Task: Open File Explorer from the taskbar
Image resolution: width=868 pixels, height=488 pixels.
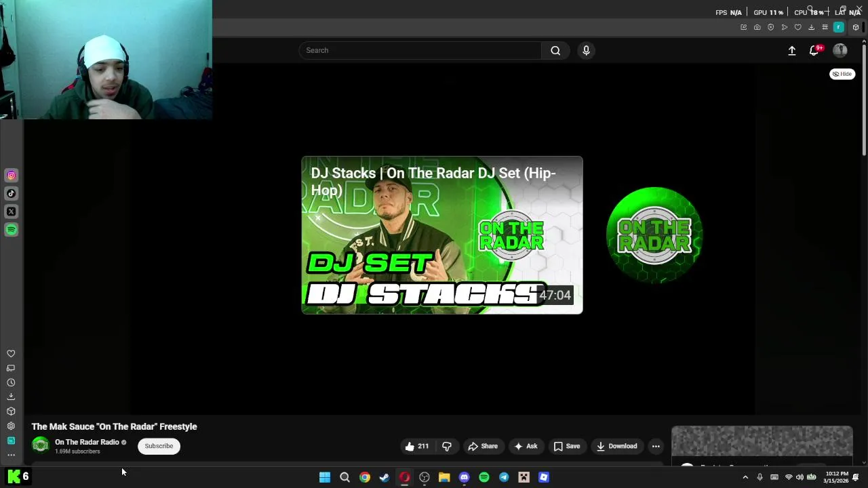Action: pyautogui.click(x=444, y=477)
